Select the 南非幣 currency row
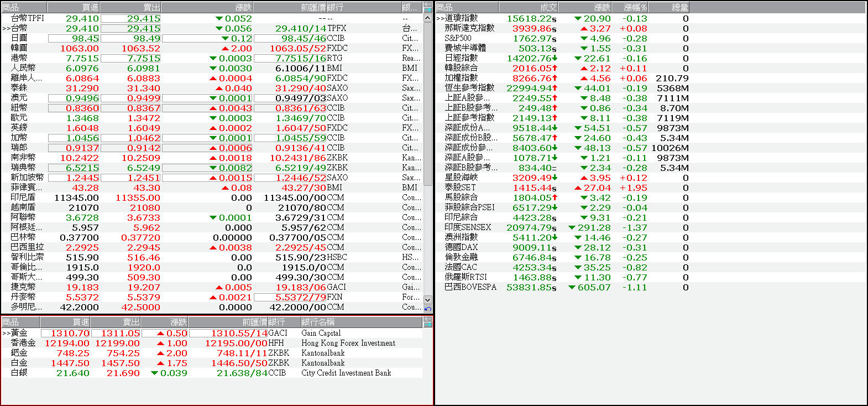 click(212, 158)
